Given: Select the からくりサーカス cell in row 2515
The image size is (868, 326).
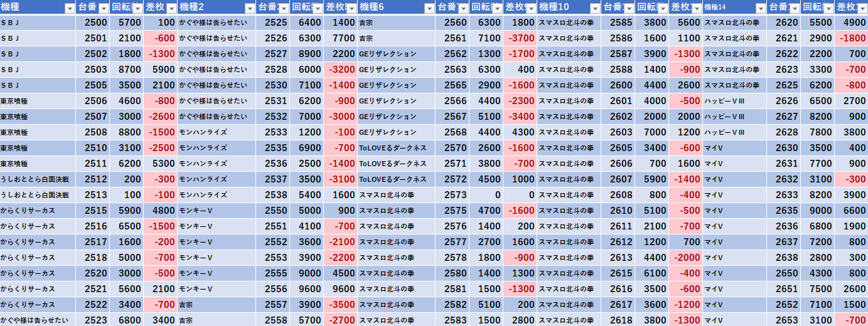Looking at the screenshot, I should tap(38, 210).
